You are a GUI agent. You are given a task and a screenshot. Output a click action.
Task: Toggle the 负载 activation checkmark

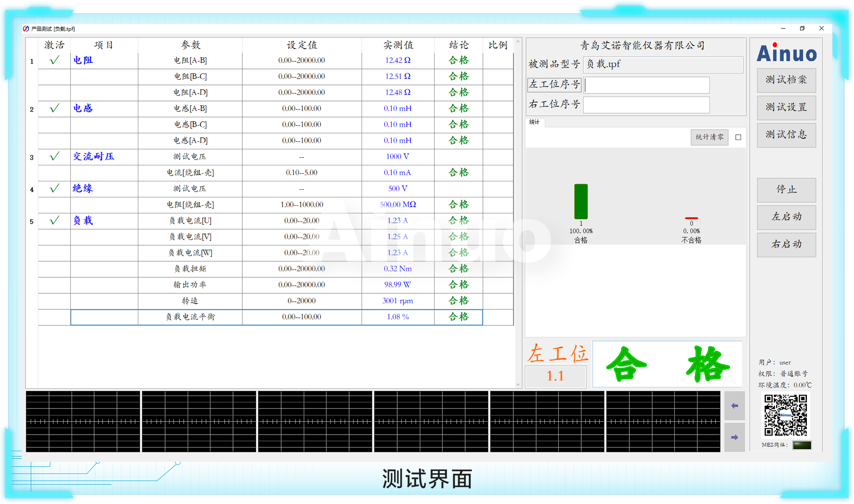pyautogui.click(x=54, y=220)
